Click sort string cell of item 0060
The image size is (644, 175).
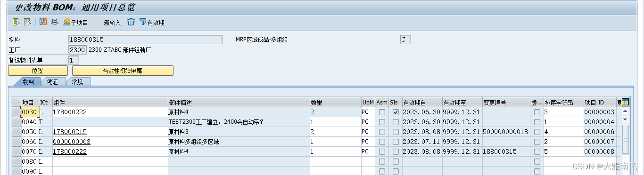(563, 142)
